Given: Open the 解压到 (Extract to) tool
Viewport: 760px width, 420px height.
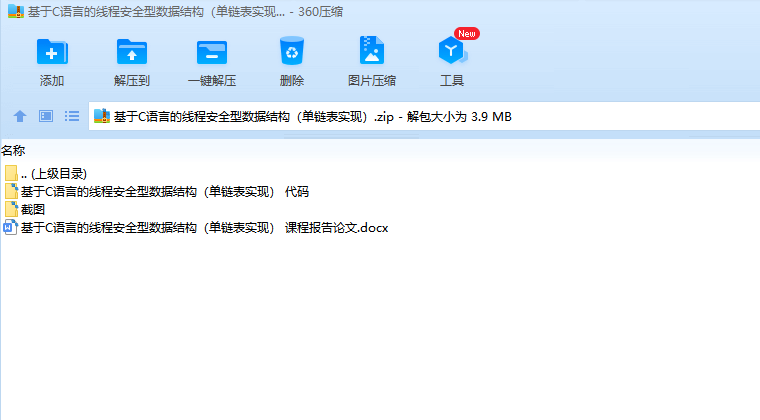Looking at the screenshot, I should pyautogui.click(x=132, y=52).
